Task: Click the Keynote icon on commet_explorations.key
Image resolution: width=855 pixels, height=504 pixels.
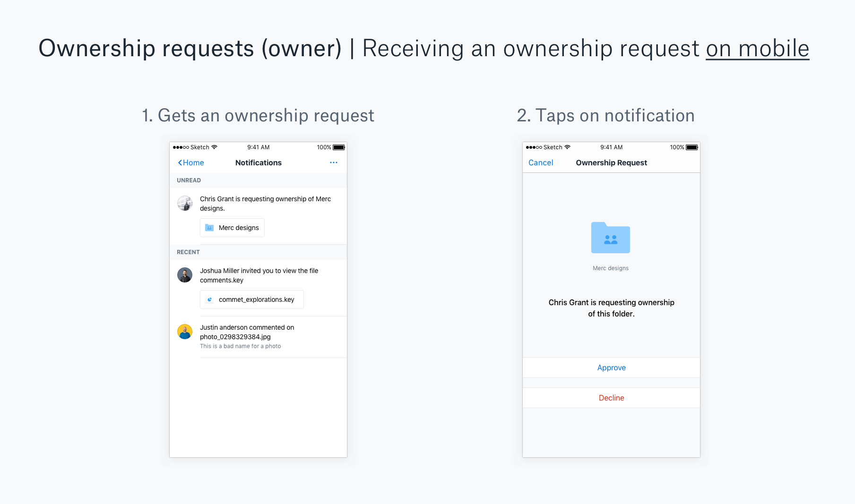Action: tap(209, 299)
